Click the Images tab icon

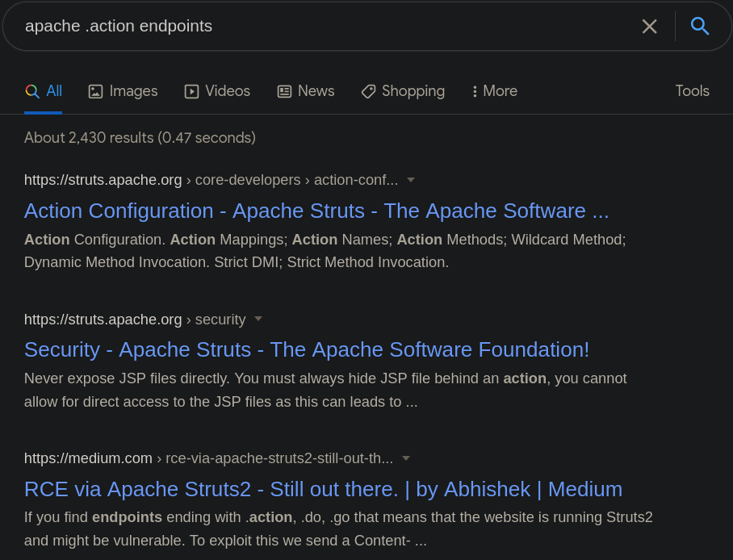pos(95,92)
